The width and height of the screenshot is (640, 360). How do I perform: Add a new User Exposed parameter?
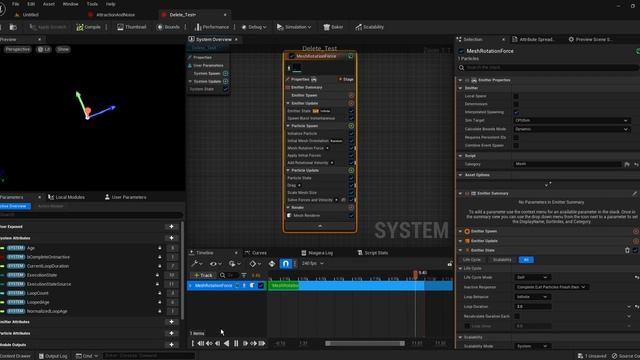(x=171, y=227)
